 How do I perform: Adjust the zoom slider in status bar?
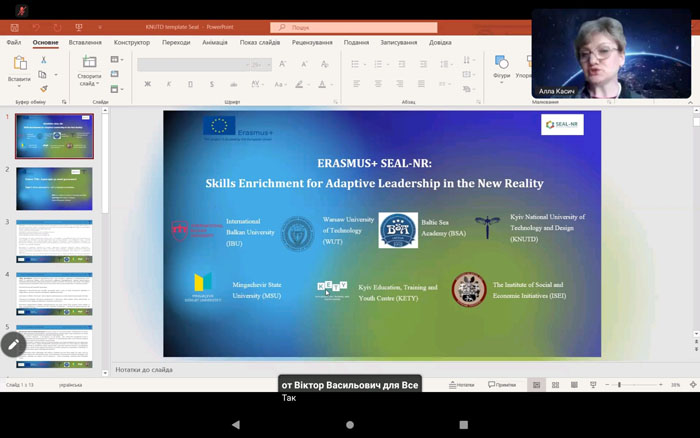(x=620, y=385)
